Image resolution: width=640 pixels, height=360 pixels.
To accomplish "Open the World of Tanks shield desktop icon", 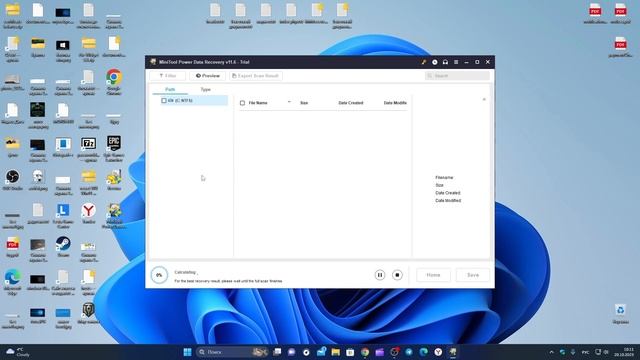I will [x=89, y=313].
